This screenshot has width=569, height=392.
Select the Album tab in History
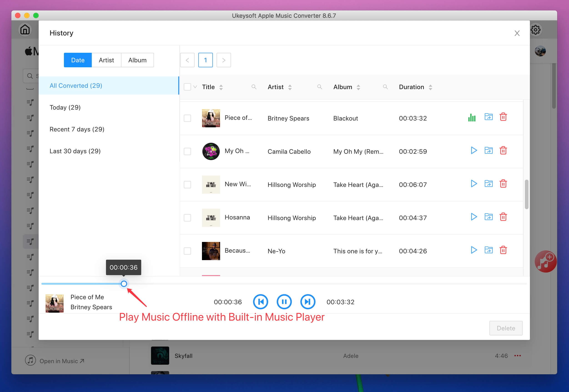point(138,60)
